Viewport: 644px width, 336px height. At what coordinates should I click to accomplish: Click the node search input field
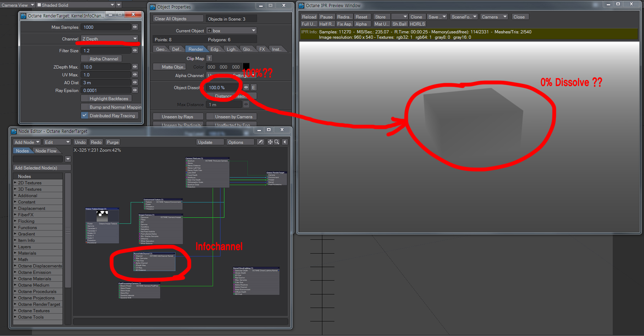coord(38,159)
